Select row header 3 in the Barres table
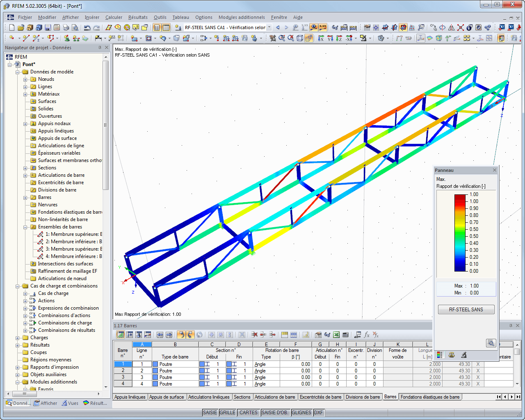Viewport: 525px width, 420px height. pos(123,377)
